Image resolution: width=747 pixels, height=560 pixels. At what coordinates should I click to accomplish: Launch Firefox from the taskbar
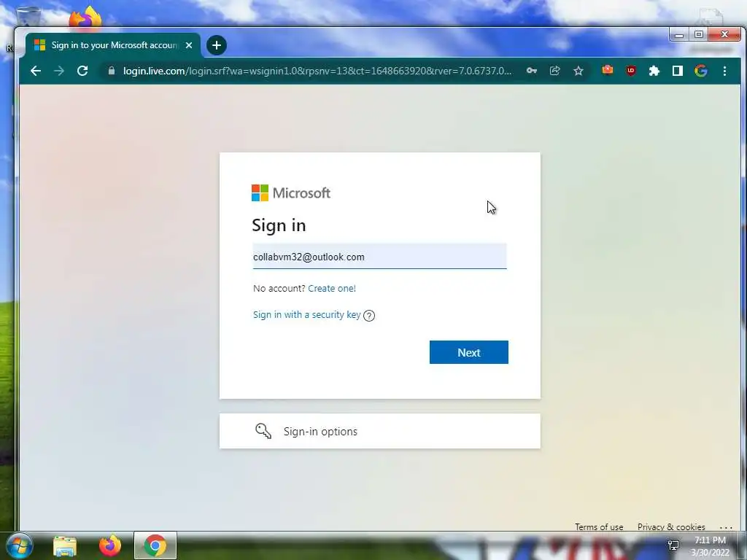coord(110,545)
